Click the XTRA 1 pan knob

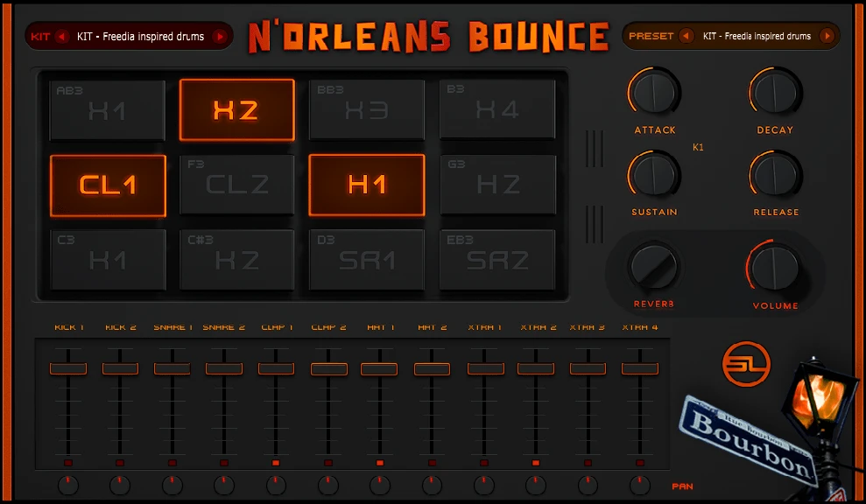point(484,486)
